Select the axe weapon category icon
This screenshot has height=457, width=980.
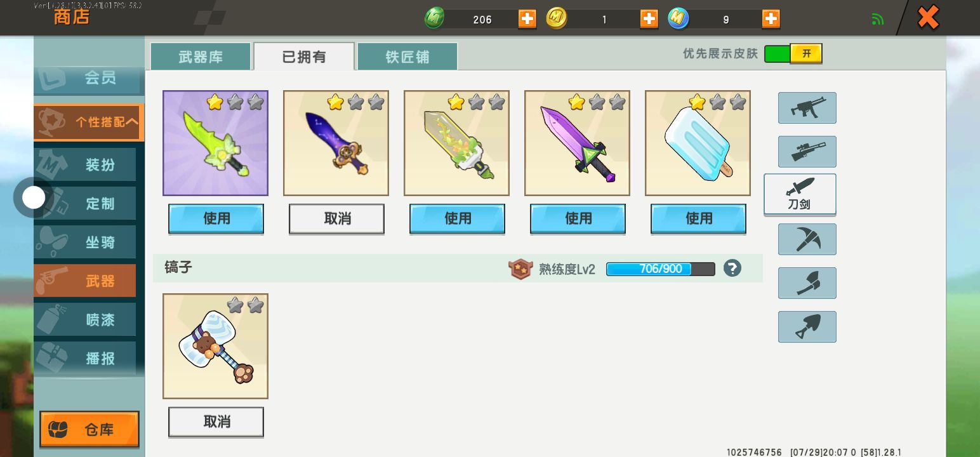pos(807,283)
